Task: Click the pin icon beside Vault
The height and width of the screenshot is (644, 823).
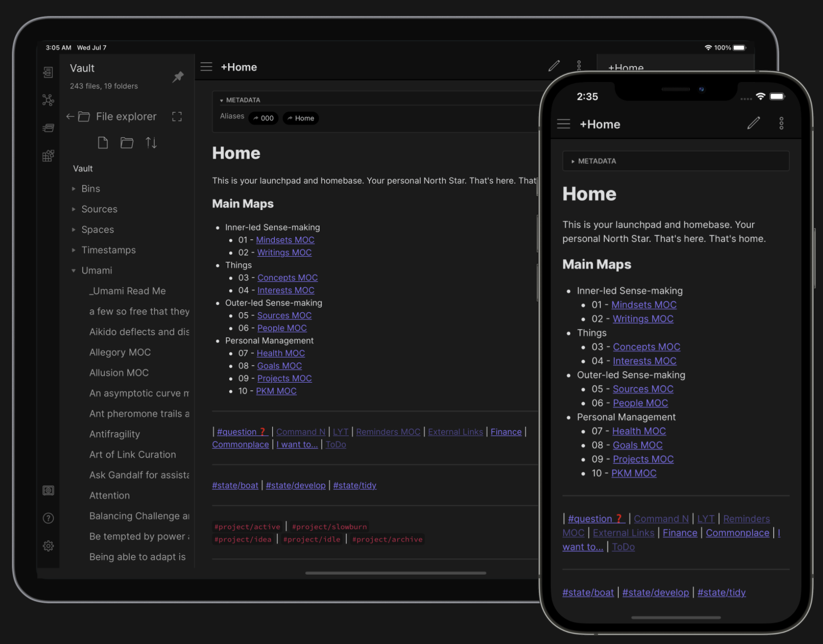Action: [178, 77]
